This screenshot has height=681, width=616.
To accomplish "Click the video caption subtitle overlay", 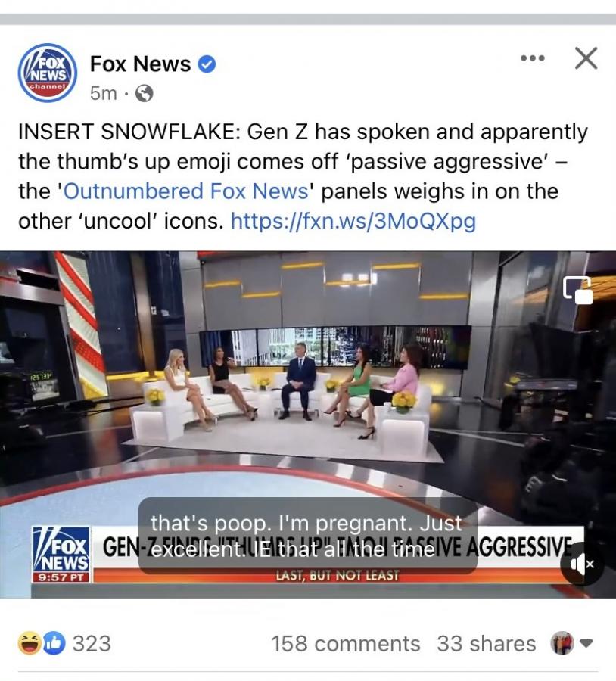I will (x=307, y=536).
